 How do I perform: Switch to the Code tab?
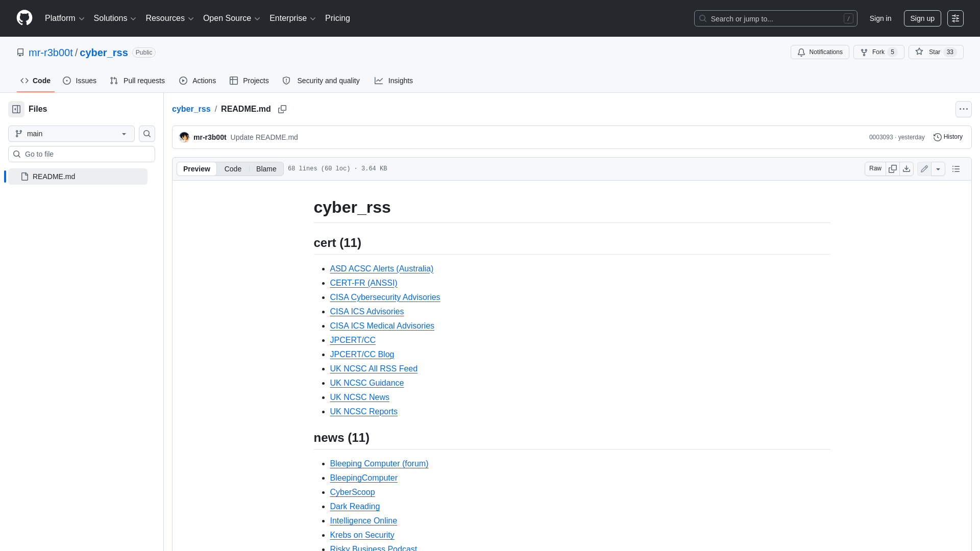click(36, 81)
